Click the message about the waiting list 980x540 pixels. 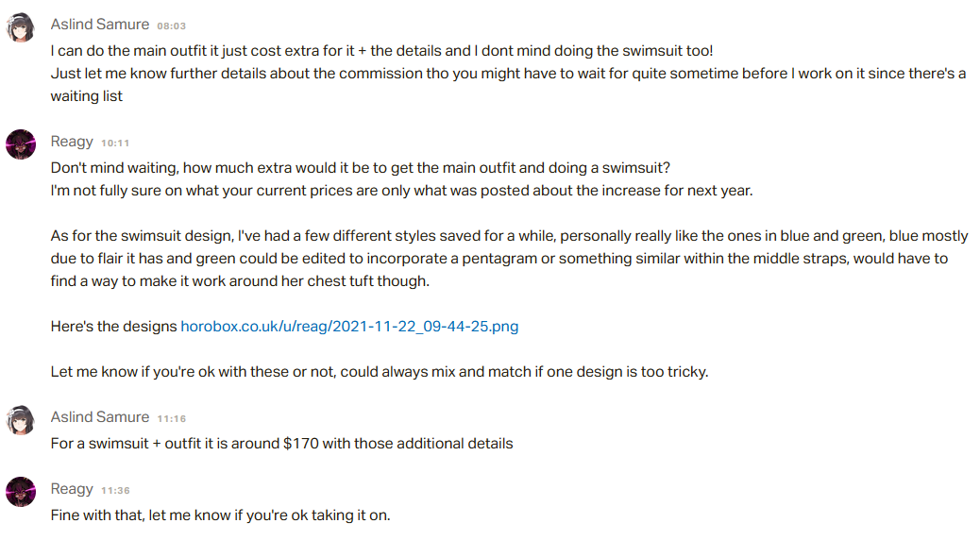pos(508,85)
